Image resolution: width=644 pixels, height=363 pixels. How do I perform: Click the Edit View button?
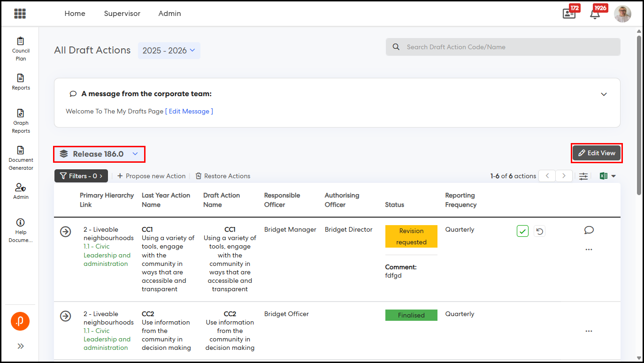point(597,153)
